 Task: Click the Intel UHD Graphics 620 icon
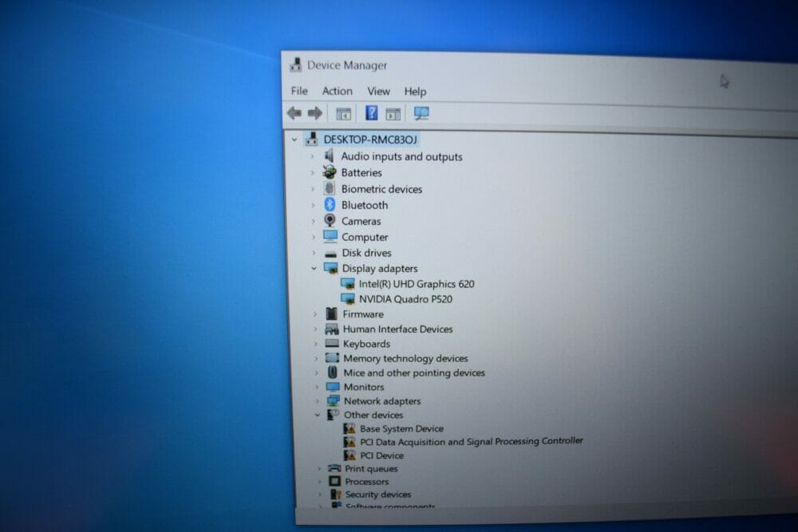(x=348, y=283)
